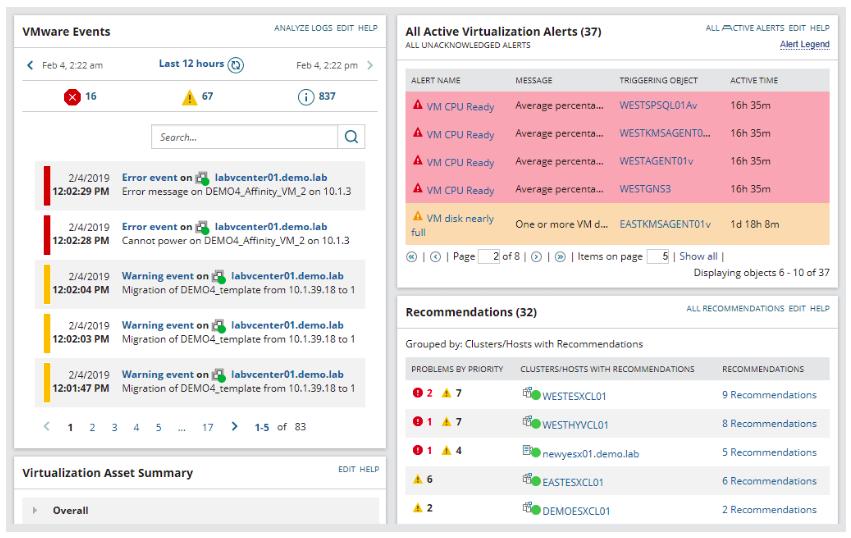Go to next alerts page icon

click(536, 257)
